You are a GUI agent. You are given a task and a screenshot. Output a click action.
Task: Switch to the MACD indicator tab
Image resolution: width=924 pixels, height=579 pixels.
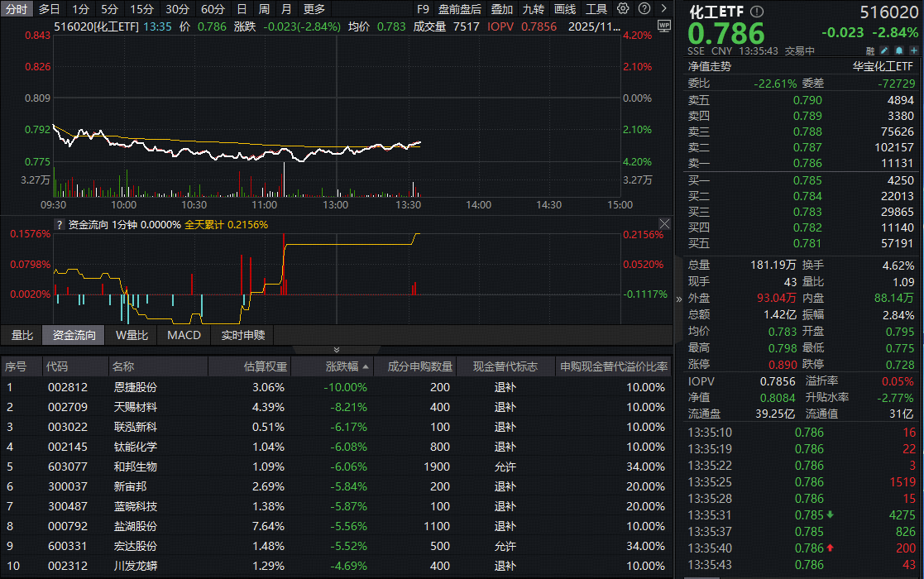click(184, 335)
